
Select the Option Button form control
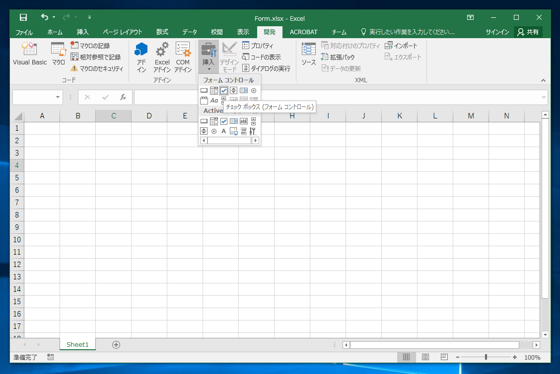point(254,90)
